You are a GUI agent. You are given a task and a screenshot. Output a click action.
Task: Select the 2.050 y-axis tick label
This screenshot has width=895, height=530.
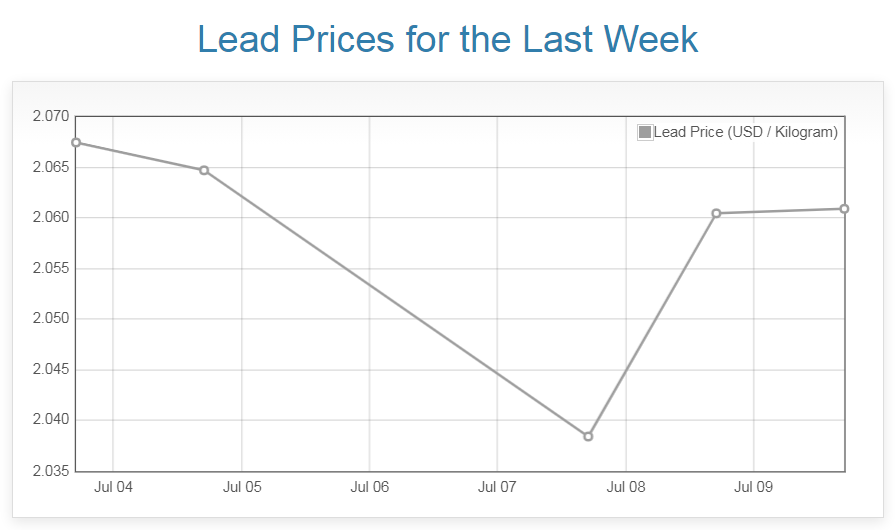(50, 319)
